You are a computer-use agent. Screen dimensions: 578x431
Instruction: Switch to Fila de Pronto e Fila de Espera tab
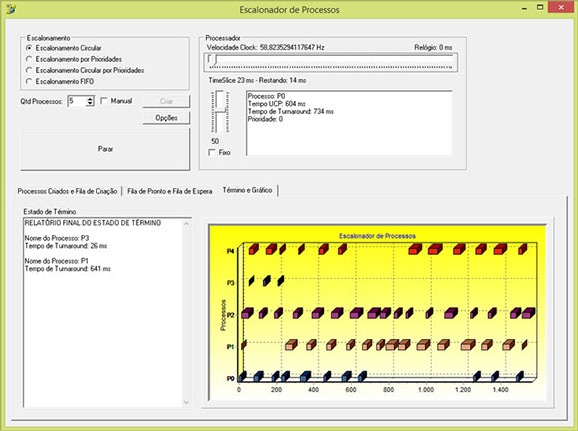(170, 191)
